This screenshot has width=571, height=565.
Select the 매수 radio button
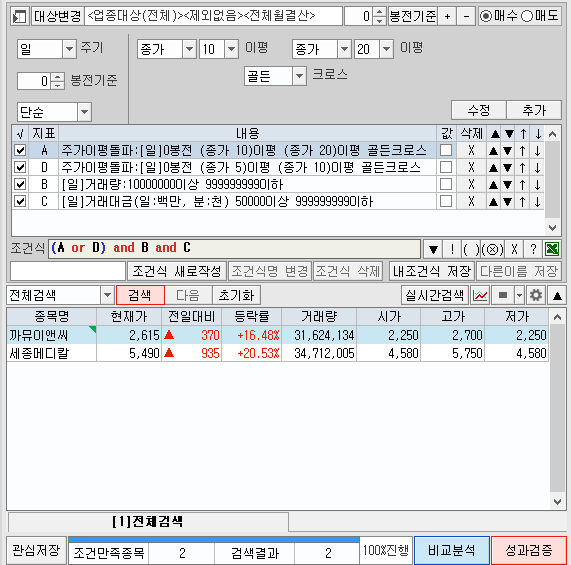click(x=486, y=16)
